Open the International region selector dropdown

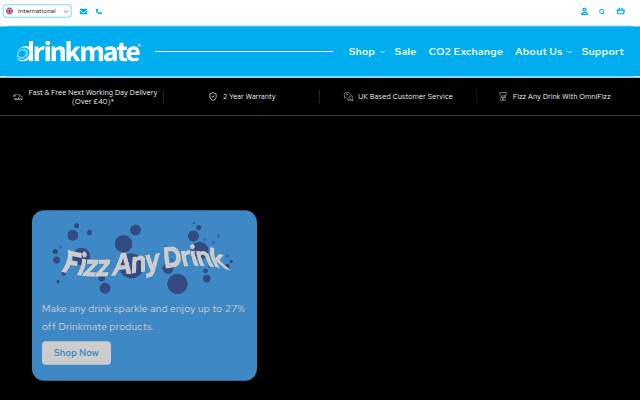pos(37,11)
